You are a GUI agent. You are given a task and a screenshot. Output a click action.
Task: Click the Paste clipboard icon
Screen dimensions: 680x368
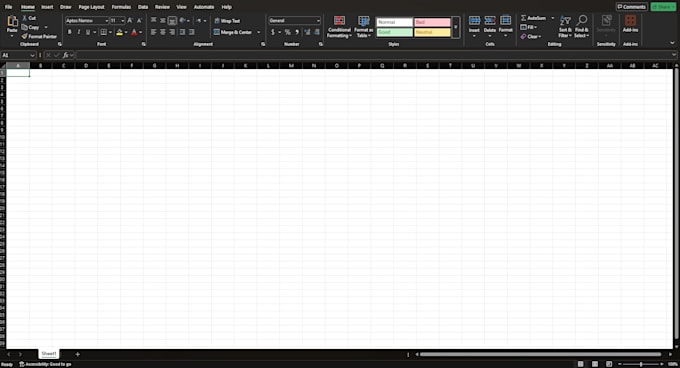pyautogui.click(x=12, y=21)
